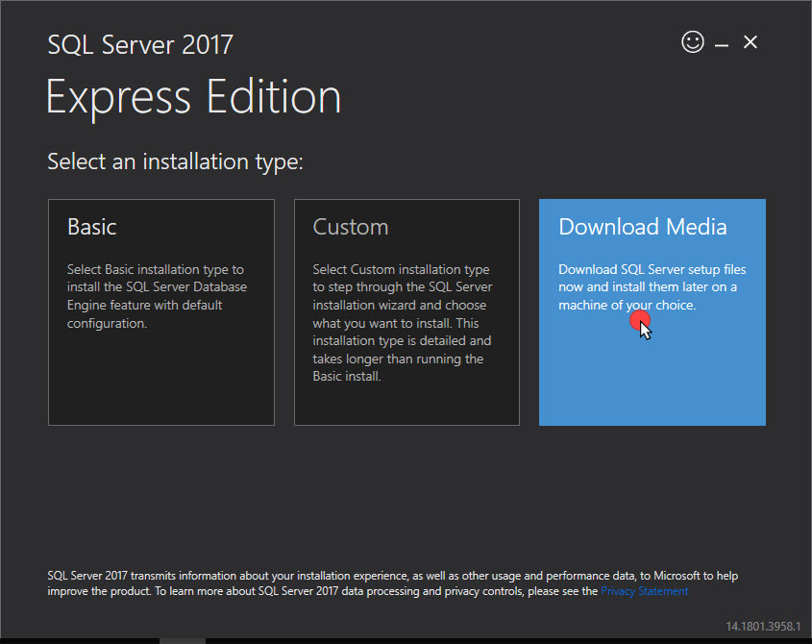812x644 pixels.
Task: Click the empty area inside the Custom tile
Action: pyautogui.click(x=406, y=406)
